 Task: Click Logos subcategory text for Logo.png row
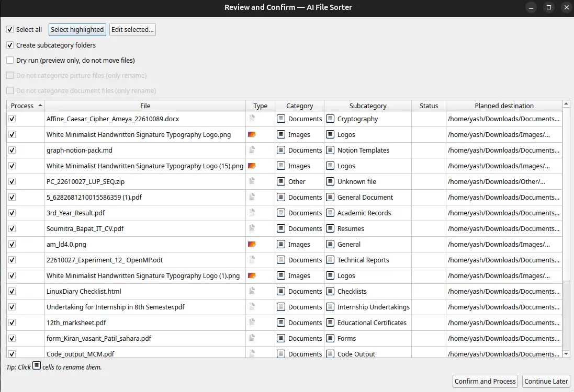346,134
